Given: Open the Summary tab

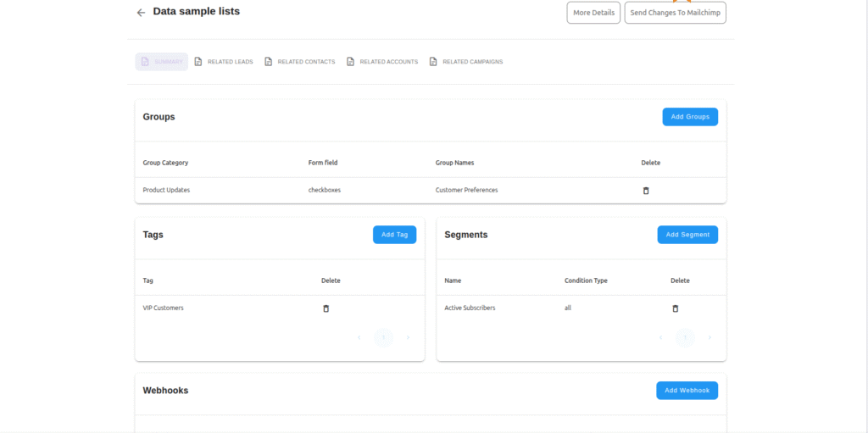Looking at the screenshot, I should [162, 62].
